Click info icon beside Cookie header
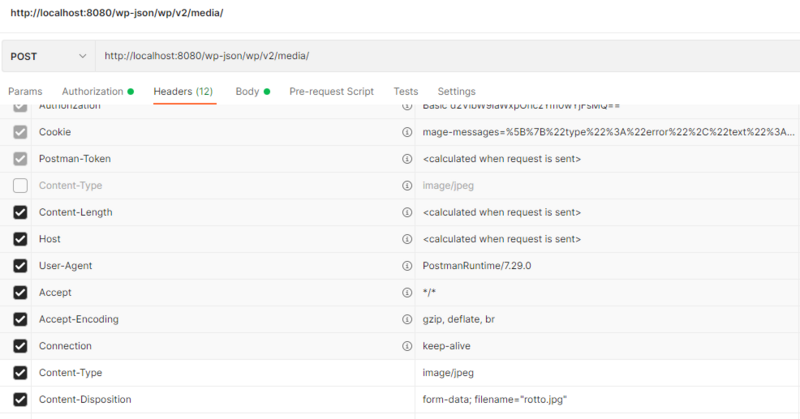The image size is (800, 419). coord(407,132)
